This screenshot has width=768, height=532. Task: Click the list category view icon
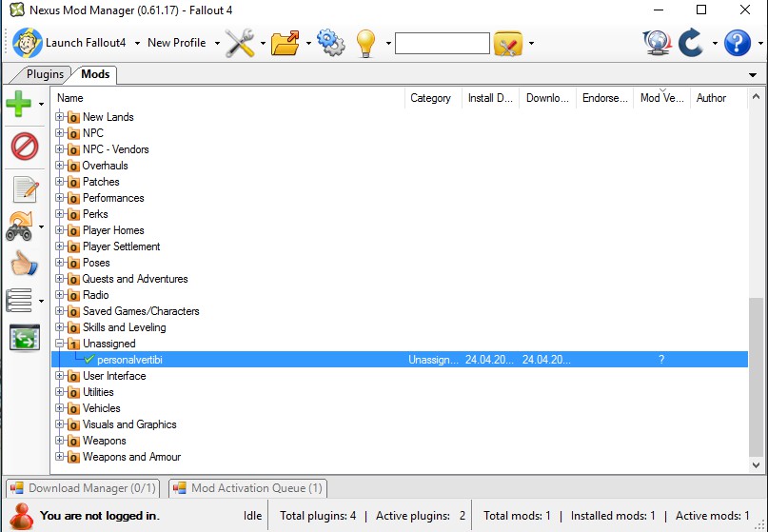click(19, 301)
